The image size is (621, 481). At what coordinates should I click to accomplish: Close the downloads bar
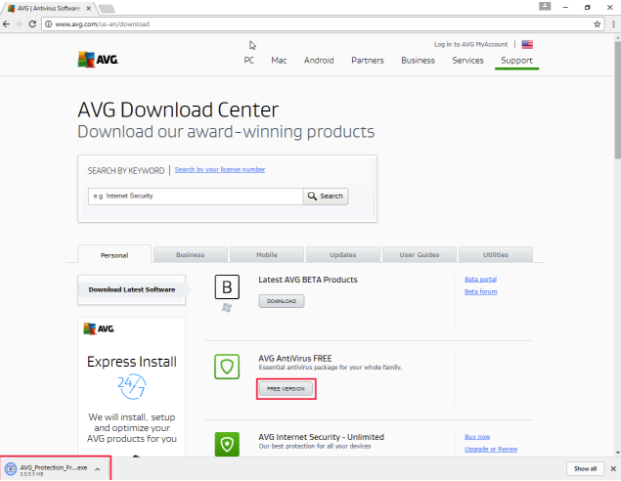click(x=613, y=469)
